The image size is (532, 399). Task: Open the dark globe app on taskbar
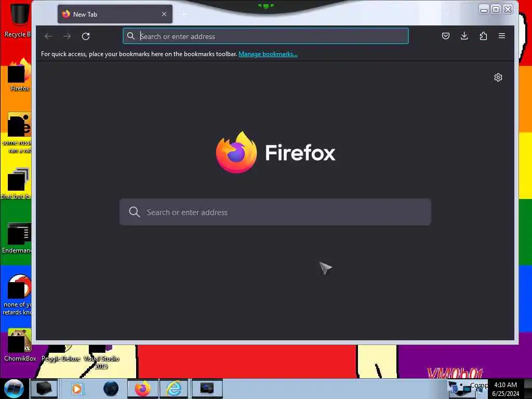(x=111, y=389)
